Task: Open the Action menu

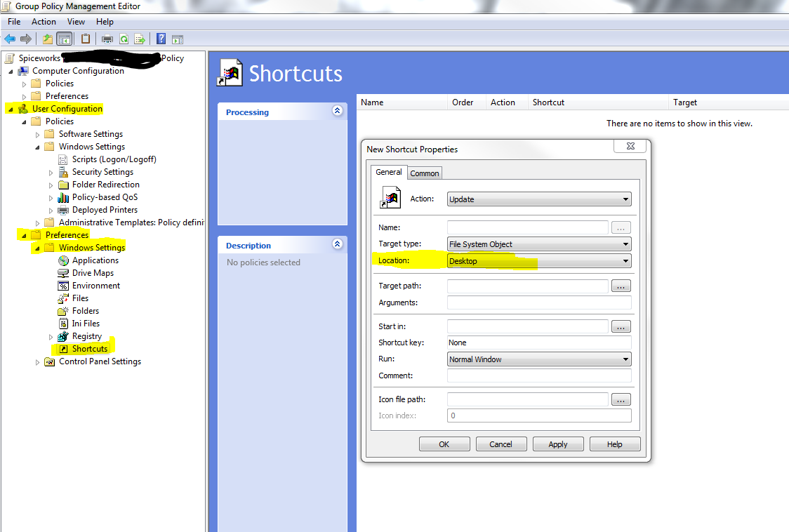Action: coord(44,21)
